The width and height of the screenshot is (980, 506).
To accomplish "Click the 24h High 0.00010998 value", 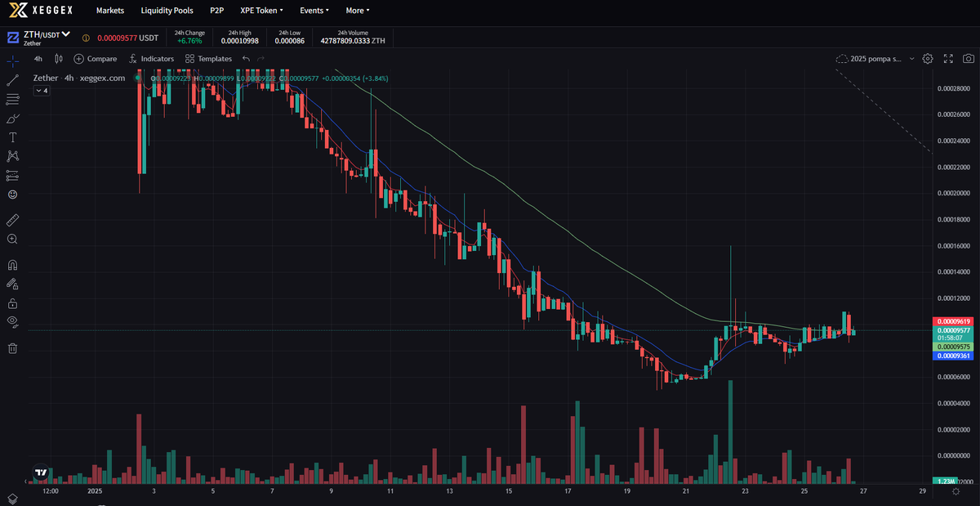I will coord(242,41).
